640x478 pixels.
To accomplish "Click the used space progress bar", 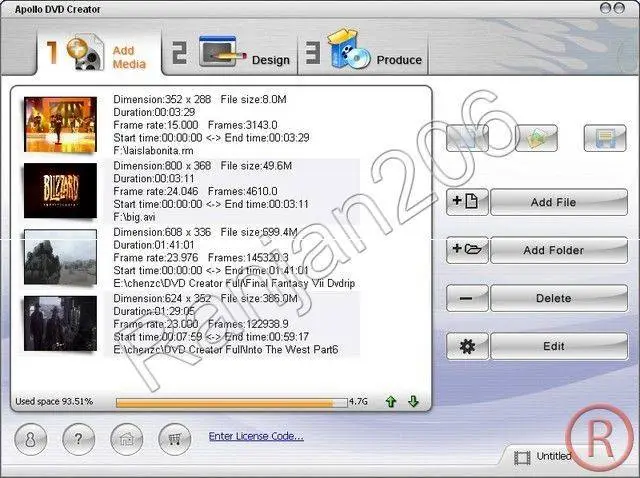I will [231, 403].
